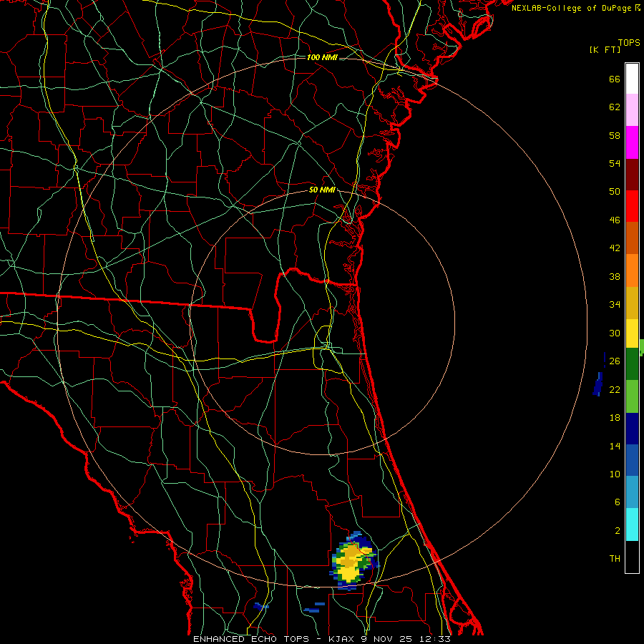Screen dimensions: 644x644
Task: Click the cyan 2 kft legend swatch
Action: [632, 525]
